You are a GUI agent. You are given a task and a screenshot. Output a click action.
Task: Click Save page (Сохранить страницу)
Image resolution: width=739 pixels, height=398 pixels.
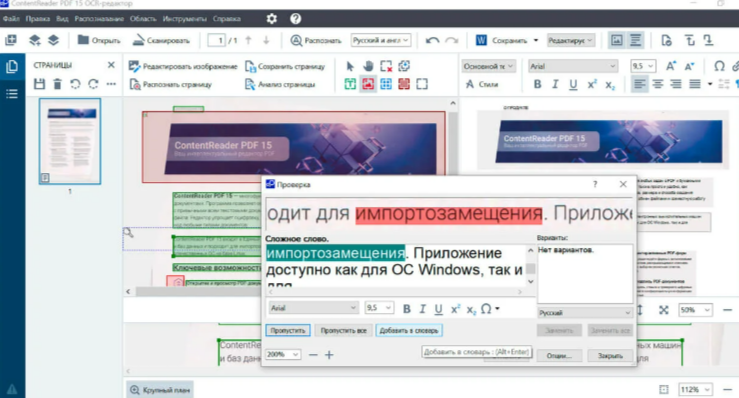click(x=285, y=66)
